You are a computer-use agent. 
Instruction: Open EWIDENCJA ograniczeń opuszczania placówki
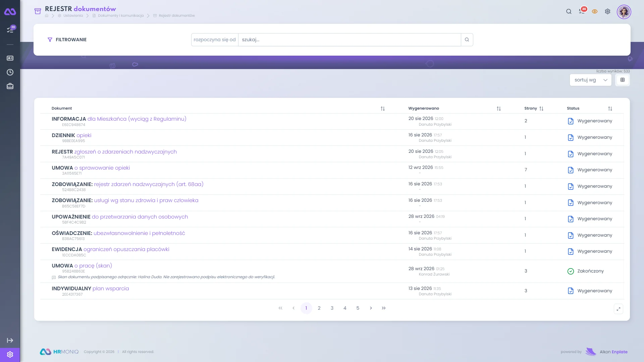point(110,249)
